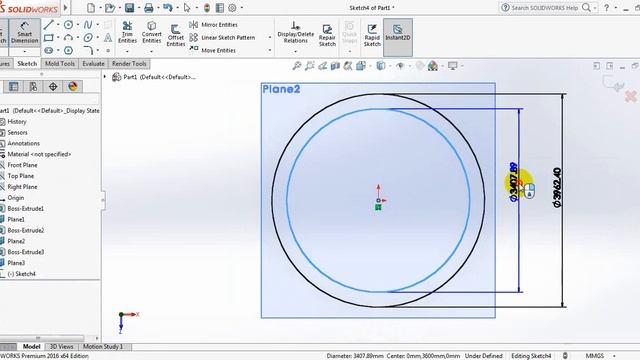Click Material not specified item
Screen dimensions: 640x360
coord(39,154)
